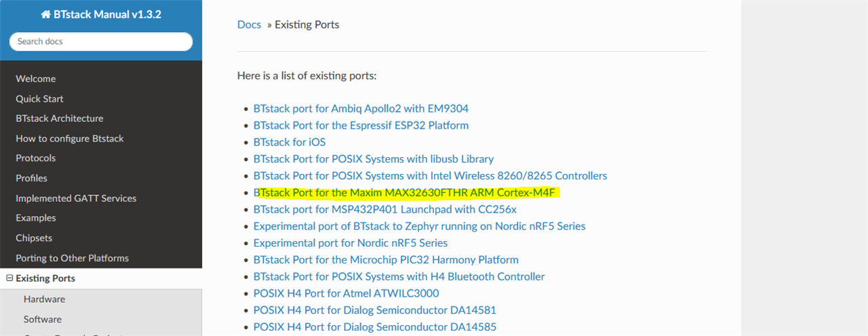
Task: Select How to configure Btstack
Action: click(x=70, y=138)
